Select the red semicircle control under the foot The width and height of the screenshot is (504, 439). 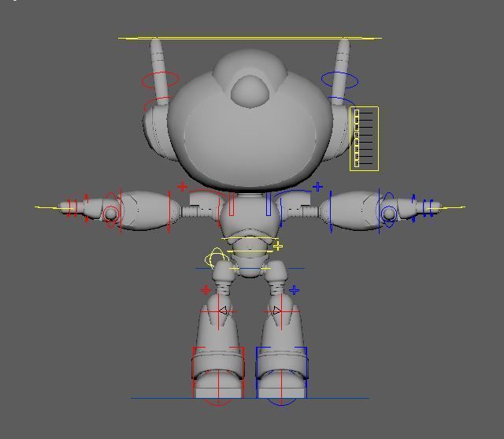coord(218,403)
